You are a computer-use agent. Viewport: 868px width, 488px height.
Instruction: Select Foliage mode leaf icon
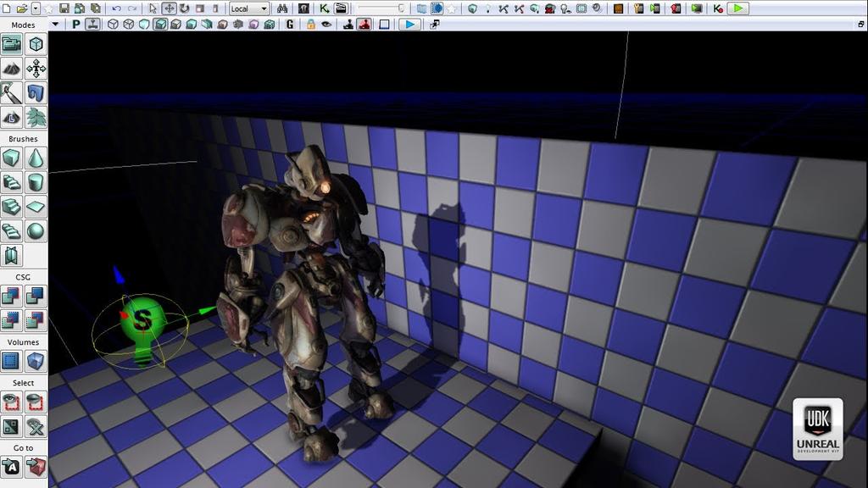pos(36,117)
